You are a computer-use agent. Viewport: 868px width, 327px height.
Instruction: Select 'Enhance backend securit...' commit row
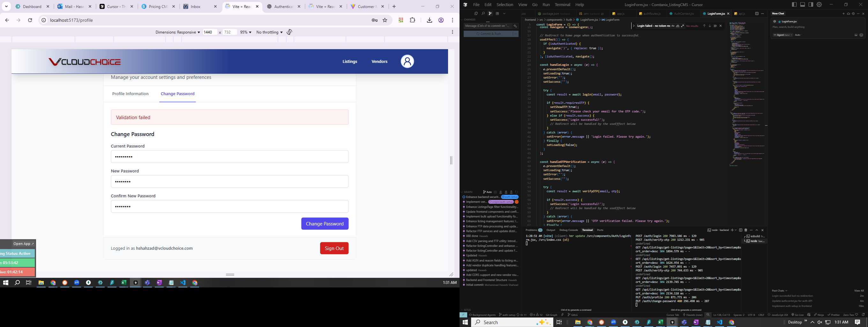[x=490, y=197]
